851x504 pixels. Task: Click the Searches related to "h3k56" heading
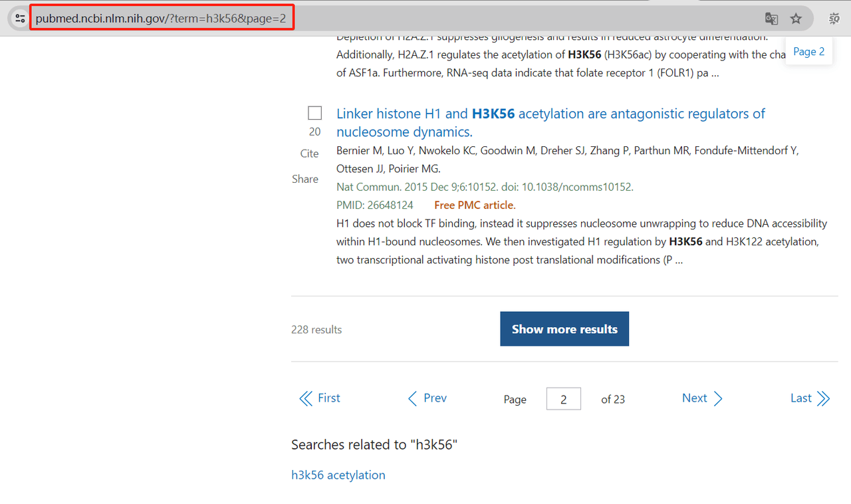(x=374, y=444)
